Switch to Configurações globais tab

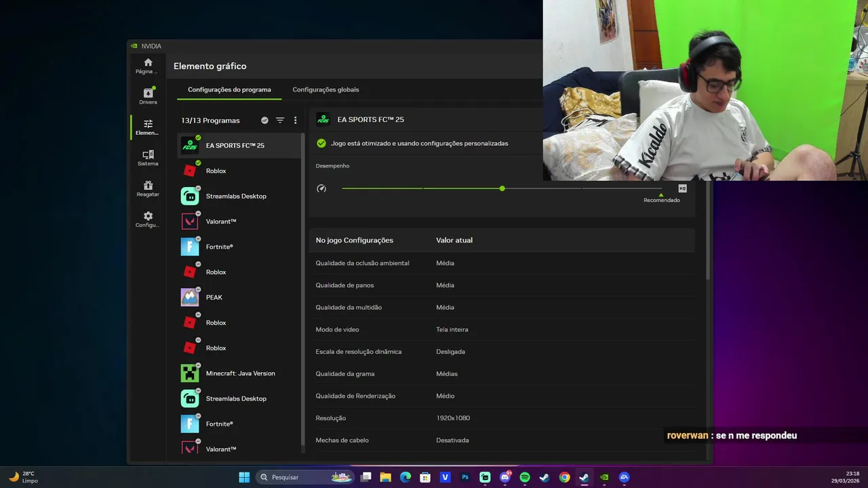pos(325,89)
